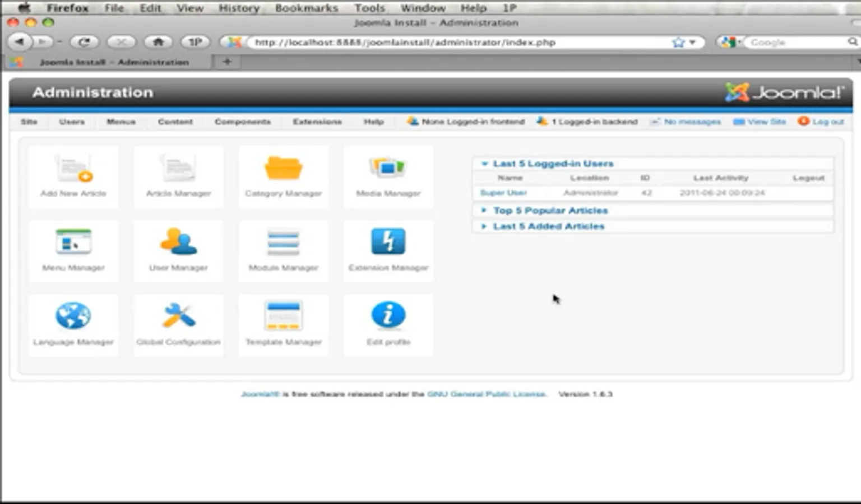Image resolution: width=861 pixels, height=504 pixels.
Task: Click the Joomla! link in footer
Action: [x=260, y=394]
